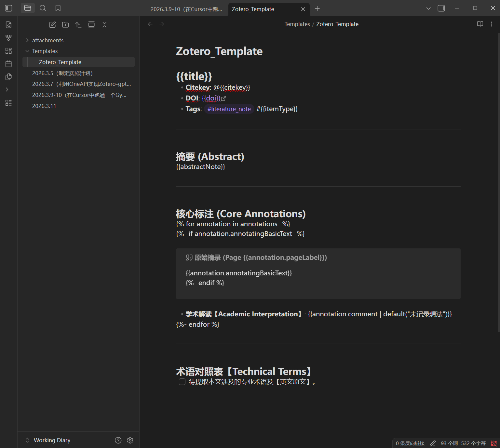
Task: Collapse all folders icon
Action: 104,25
